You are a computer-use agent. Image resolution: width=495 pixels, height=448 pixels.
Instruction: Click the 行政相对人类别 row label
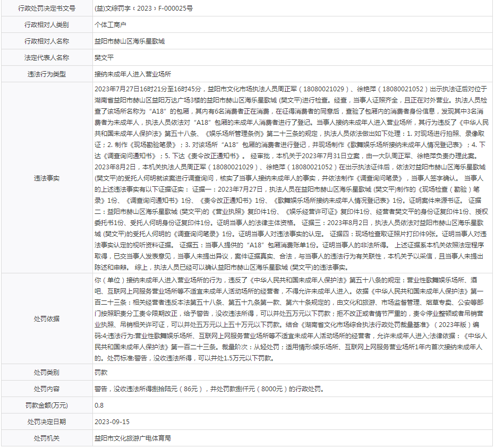pyautogui.click(x=47, y=25)
